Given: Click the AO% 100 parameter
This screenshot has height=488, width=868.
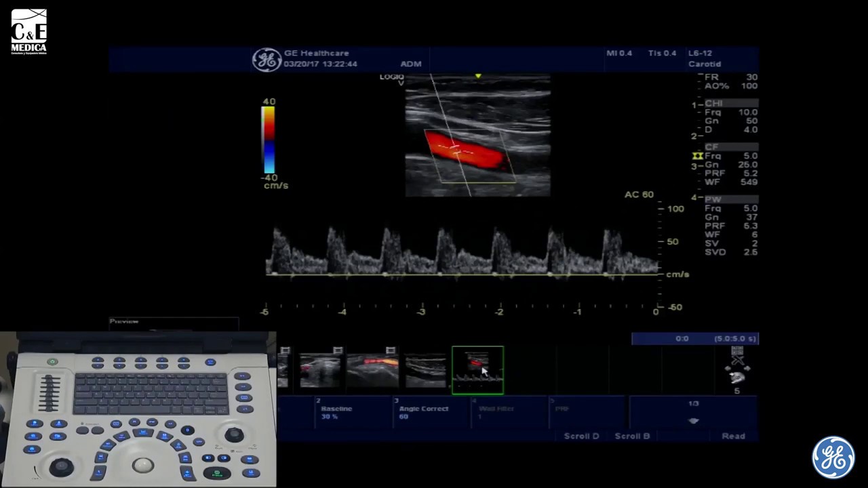Looking at the screenshot, I should [x=731, y=86].
